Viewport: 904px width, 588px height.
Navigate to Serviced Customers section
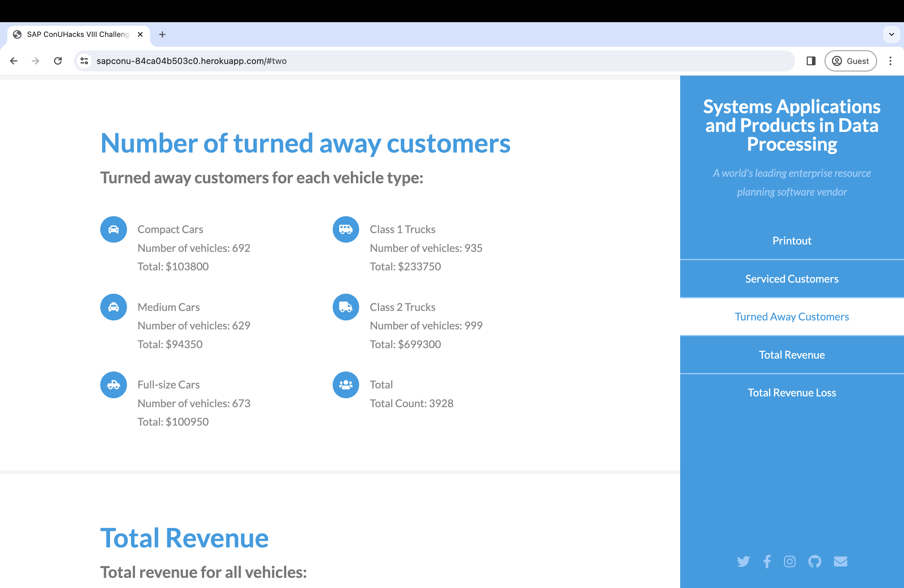coord(791,279)
